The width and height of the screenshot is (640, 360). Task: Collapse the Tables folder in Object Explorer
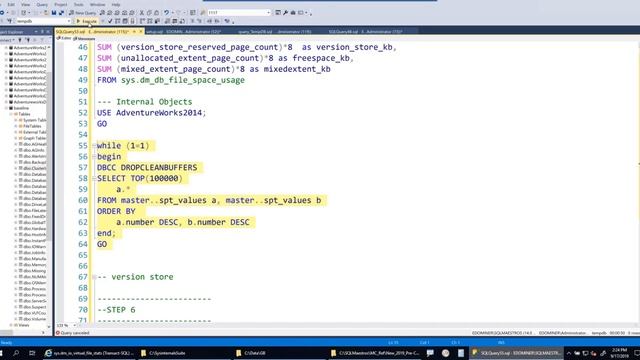pyautogui.click(x=11, y=114)
